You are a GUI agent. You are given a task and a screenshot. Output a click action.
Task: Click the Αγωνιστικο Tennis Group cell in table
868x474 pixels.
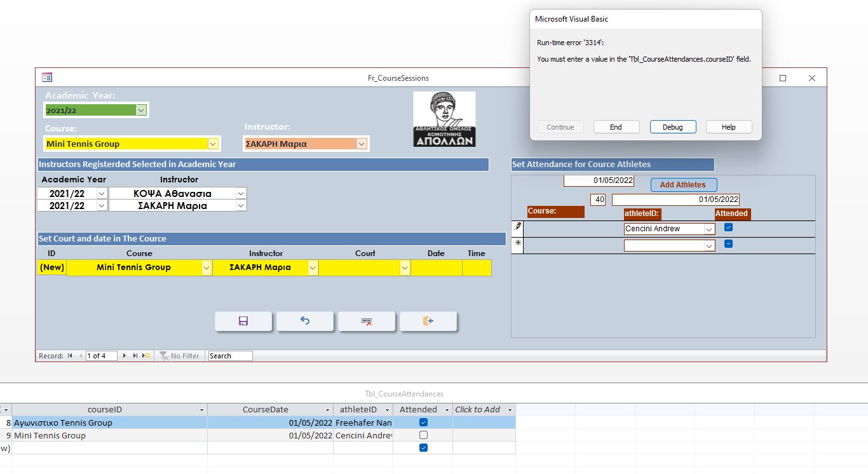(109, 423)
